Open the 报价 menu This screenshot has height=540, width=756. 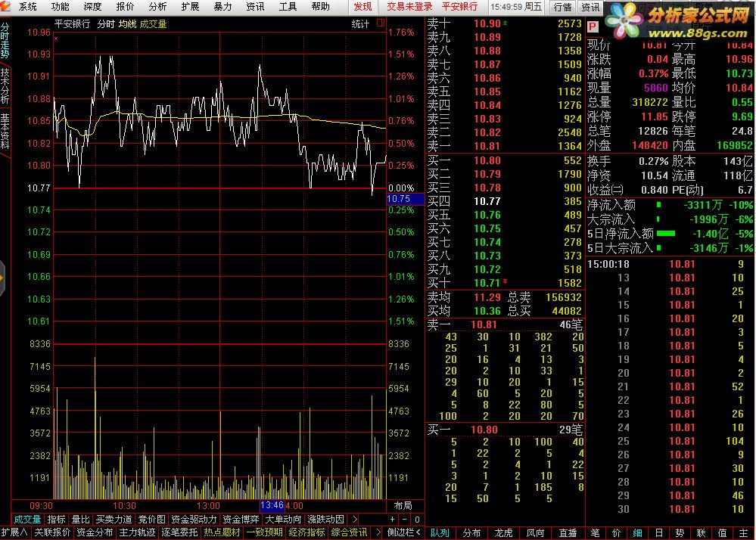(126, 6)
